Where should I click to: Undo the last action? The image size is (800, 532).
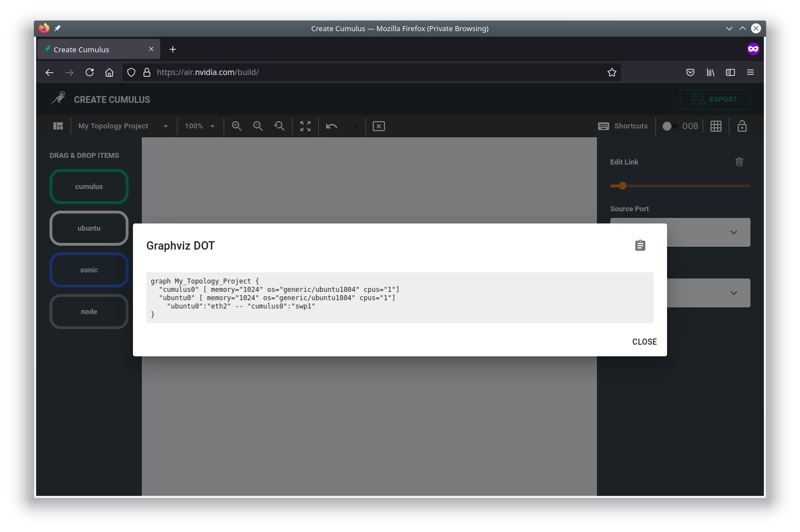tap(332, 126)
